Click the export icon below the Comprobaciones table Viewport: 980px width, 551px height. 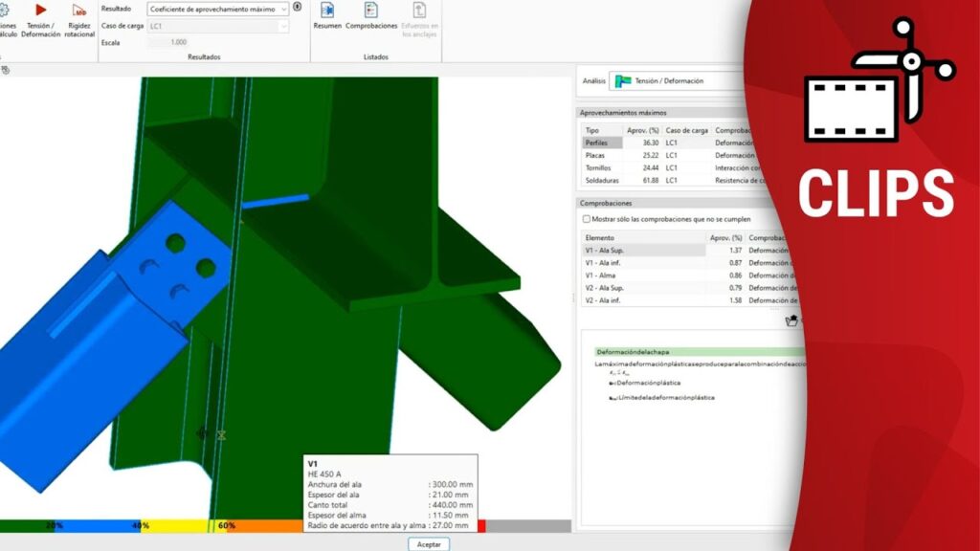coord(791,321)
